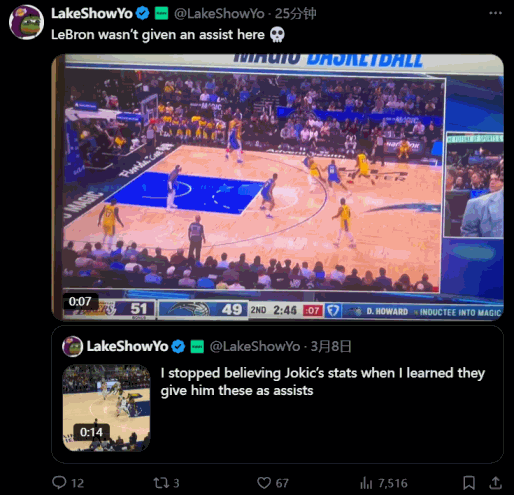514x495 pixels.
Task: Play the Lakers vs Magic video
Action: click(278, 187)
